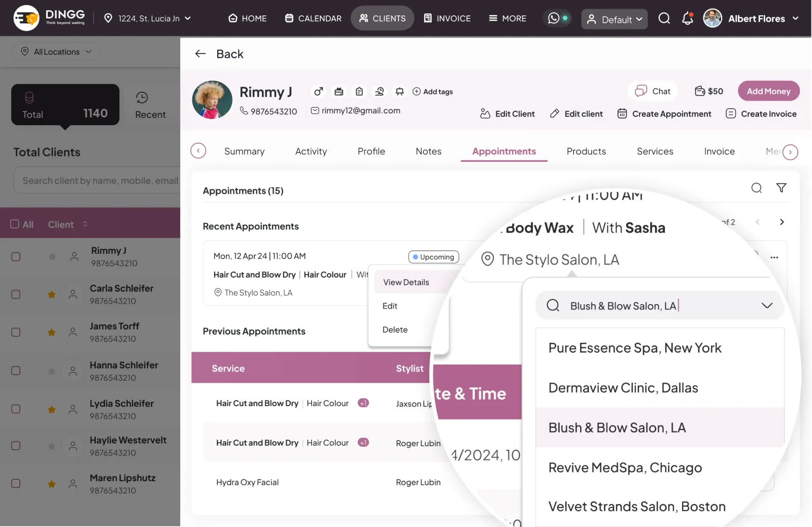
Task: Click the birthday cake icon next to Rimmy J
Action: coord(339,91)
